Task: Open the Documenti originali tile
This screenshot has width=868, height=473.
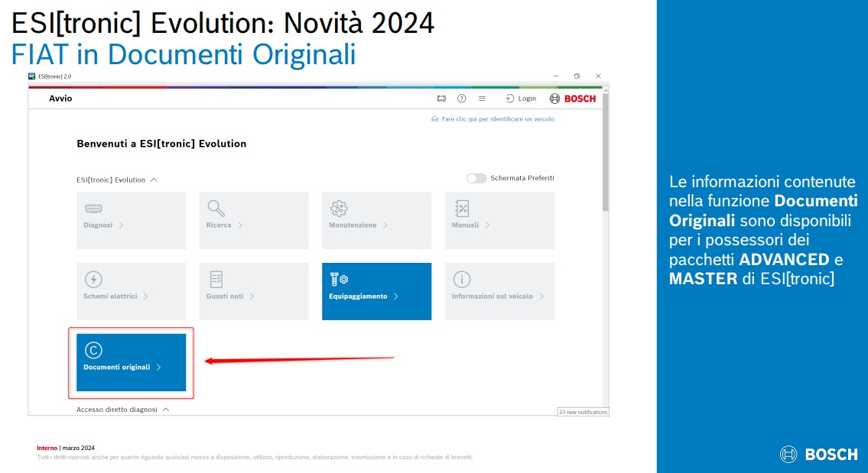Action: [132, 362]
